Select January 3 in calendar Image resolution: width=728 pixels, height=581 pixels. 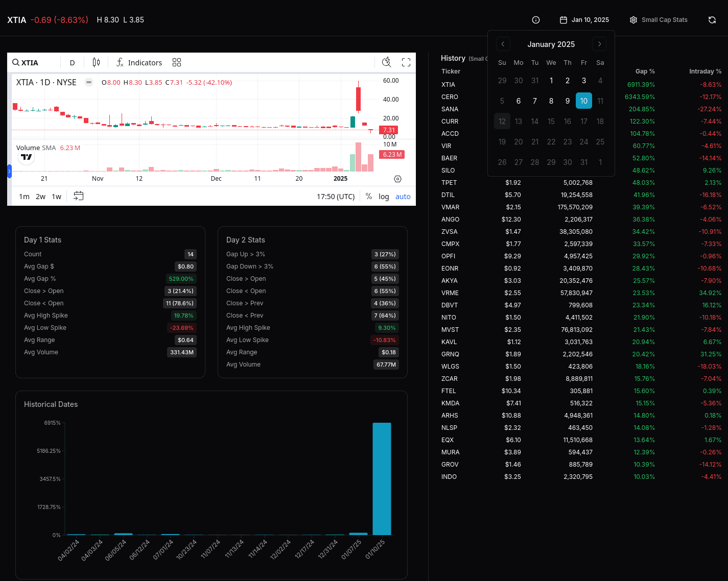click(584, 81)
